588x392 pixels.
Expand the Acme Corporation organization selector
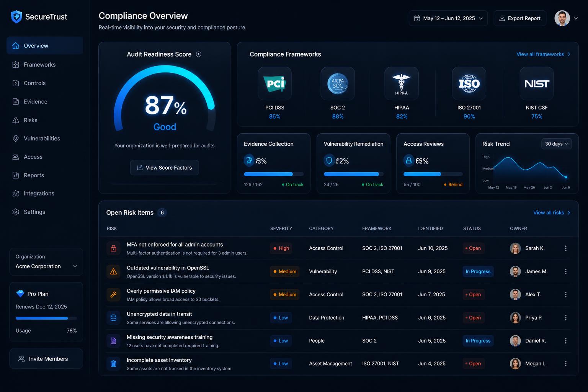[x=46, y=262]
